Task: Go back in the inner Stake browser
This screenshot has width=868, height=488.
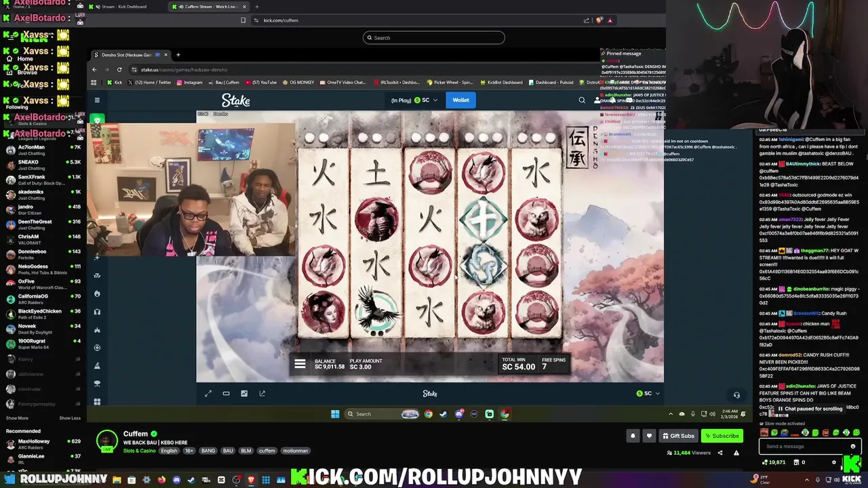Action: (x=94, y=69)
